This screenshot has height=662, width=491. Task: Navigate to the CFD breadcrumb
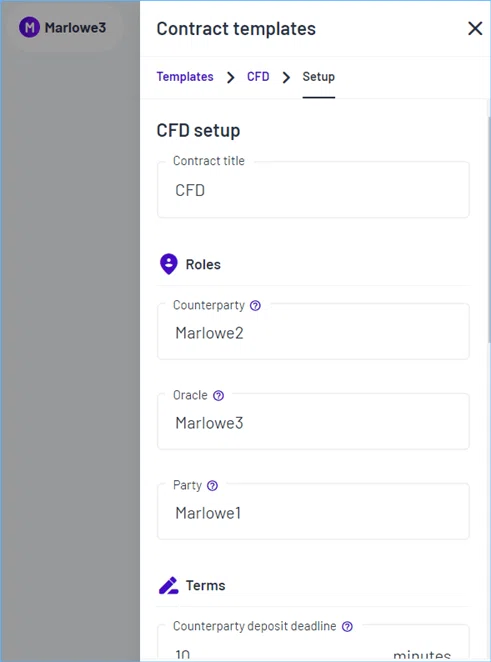pyautogui.click(x=258, y=77)
